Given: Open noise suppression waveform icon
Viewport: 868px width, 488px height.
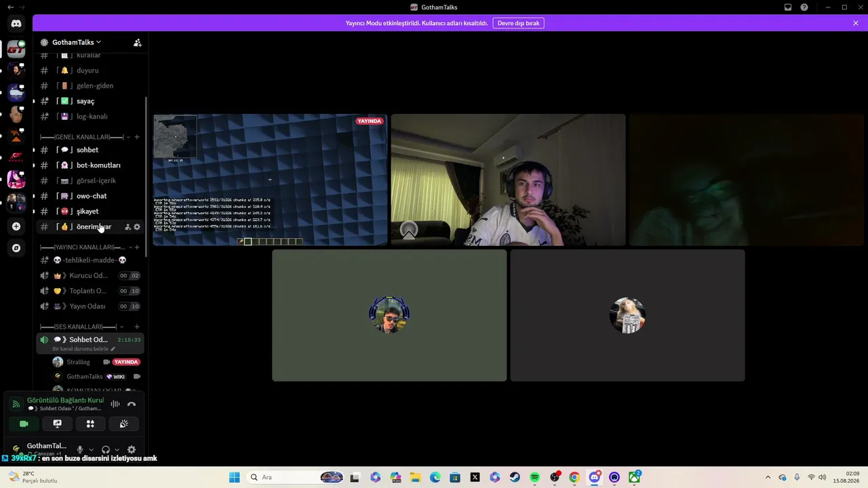Looking at the screenshot, I should coord(115,404).
